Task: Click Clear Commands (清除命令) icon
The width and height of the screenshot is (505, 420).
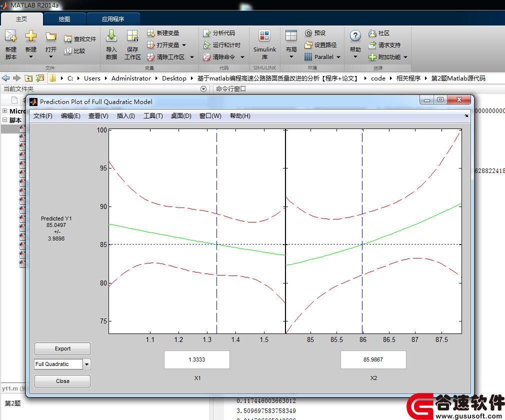Action: pos(207,57)
